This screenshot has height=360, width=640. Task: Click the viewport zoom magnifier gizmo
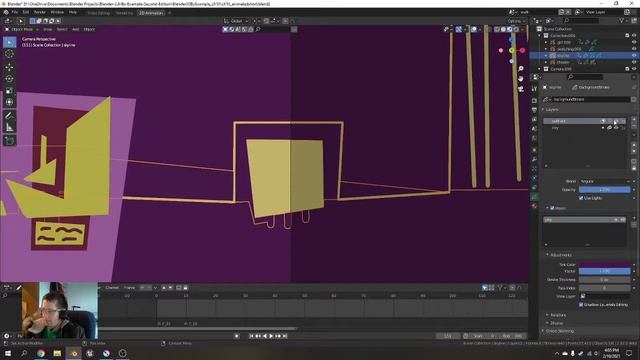[520, 69]
